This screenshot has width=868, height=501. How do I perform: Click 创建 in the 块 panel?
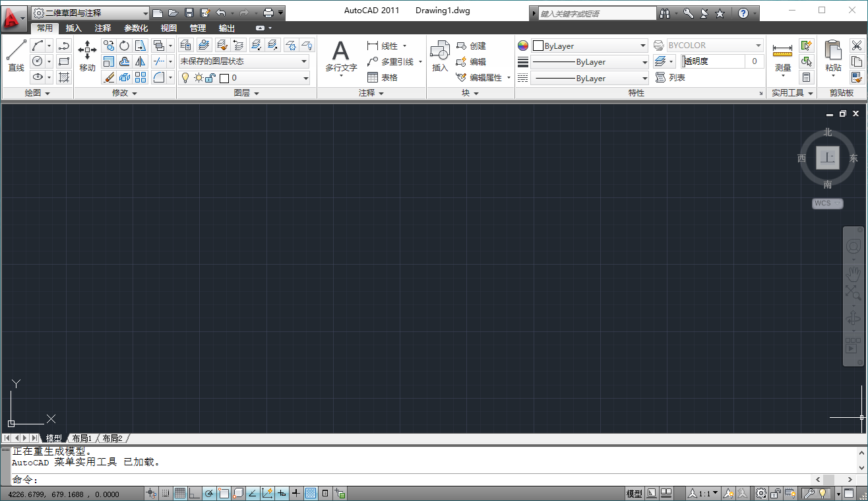tap(475, 45)
